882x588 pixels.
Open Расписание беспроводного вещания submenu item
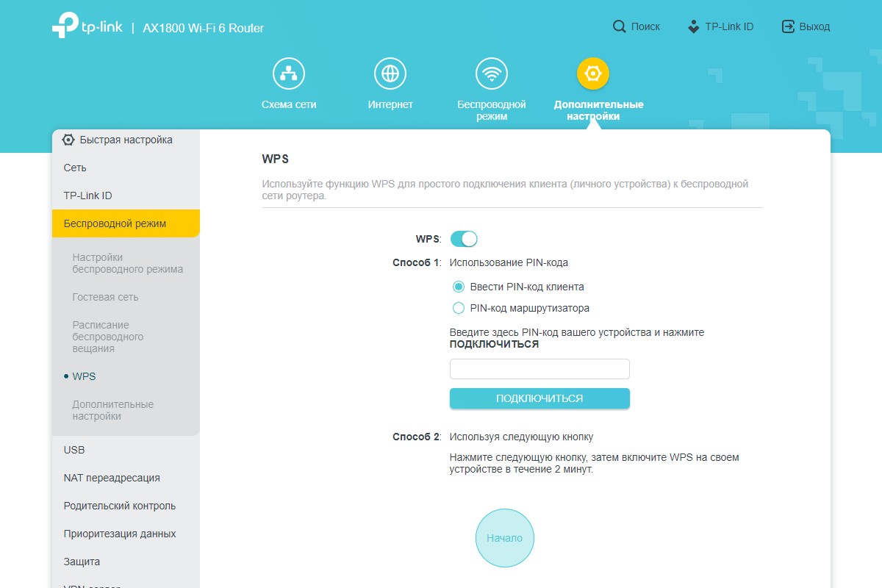[107, 337]
